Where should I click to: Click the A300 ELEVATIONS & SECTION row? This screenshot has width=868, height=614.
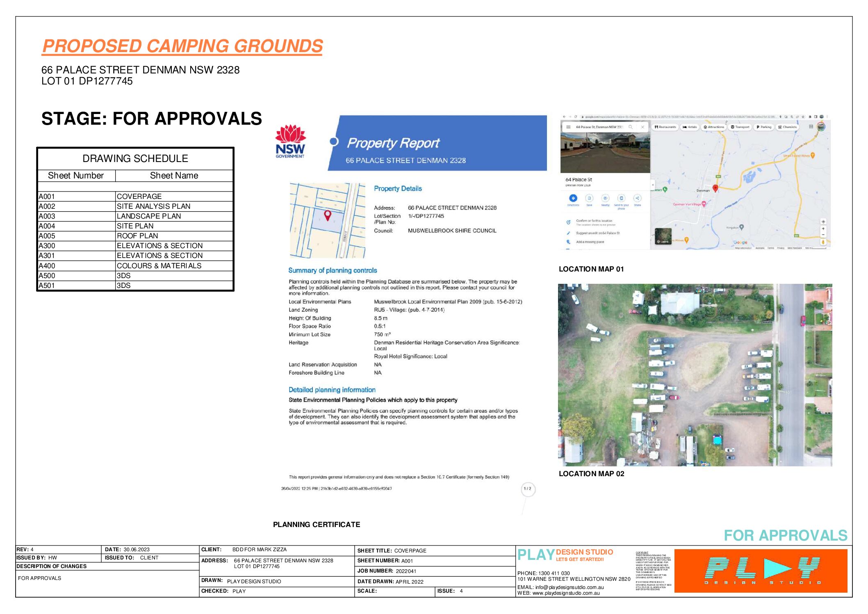(x=135, y=246)
